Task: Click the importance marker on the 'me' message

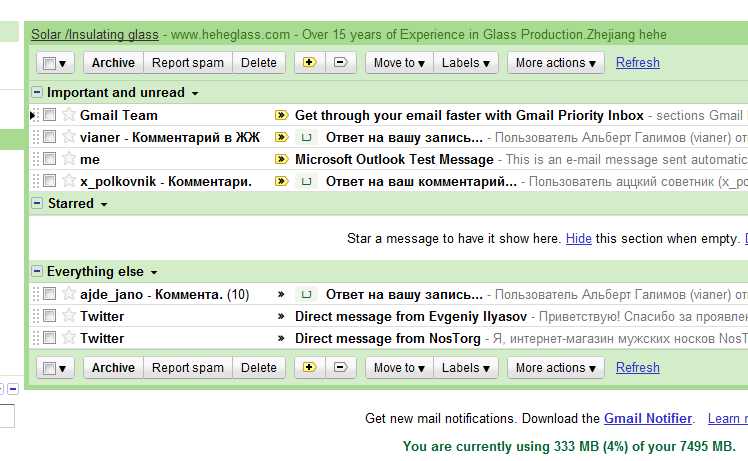Action: pos(281,159)
